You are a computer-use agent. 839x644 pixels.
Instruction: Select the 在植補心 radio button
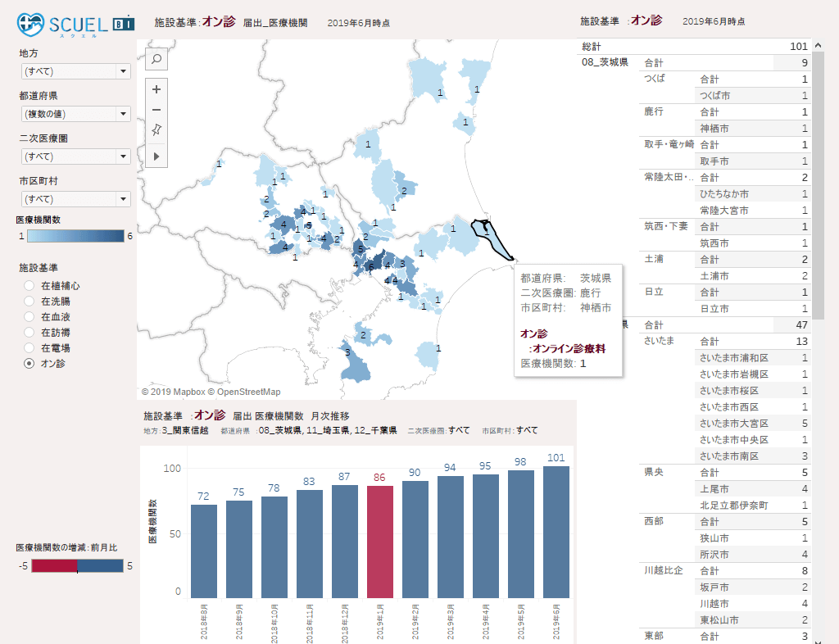[29, 286]
